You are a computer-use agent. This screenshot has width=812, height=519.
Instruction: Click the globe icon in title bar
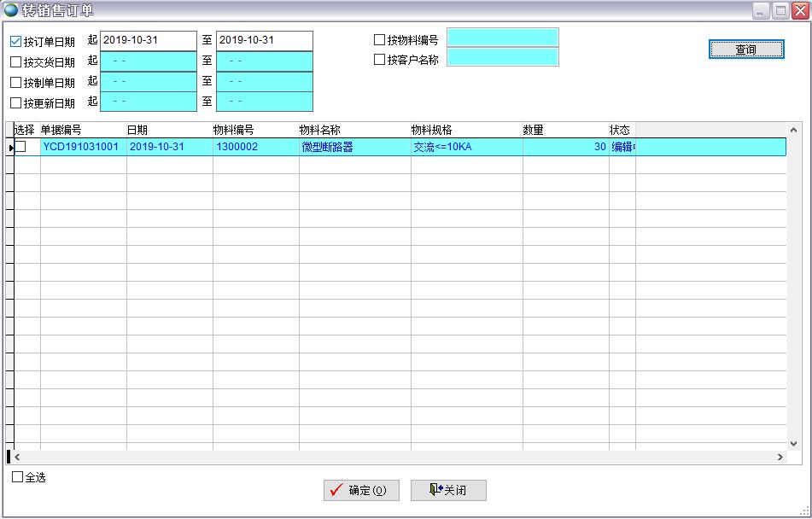click(11, 10)
